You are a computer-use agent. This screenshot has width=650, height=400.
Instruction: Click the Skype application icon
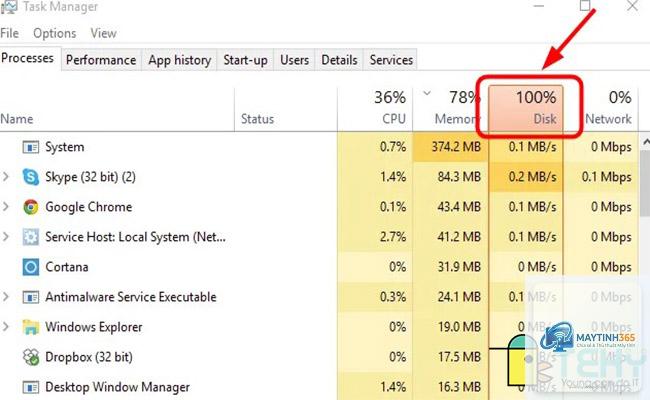point(31,177)
